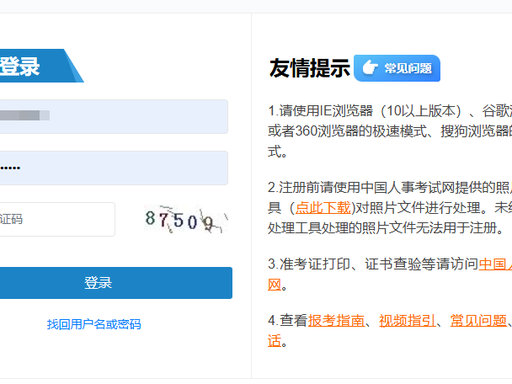
Task: Select the 验证码 verification code input box
Action: (57, 219)
